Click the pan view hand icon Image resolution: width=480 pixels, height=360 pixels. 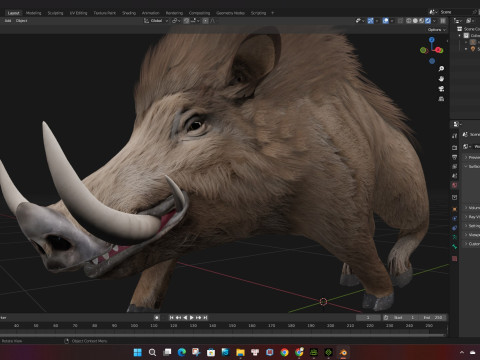click(441, 79)
